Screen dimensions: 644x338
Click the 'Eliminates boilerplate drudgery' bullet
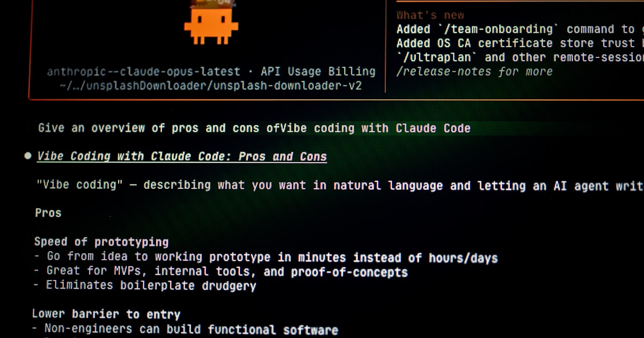(144, 285)
